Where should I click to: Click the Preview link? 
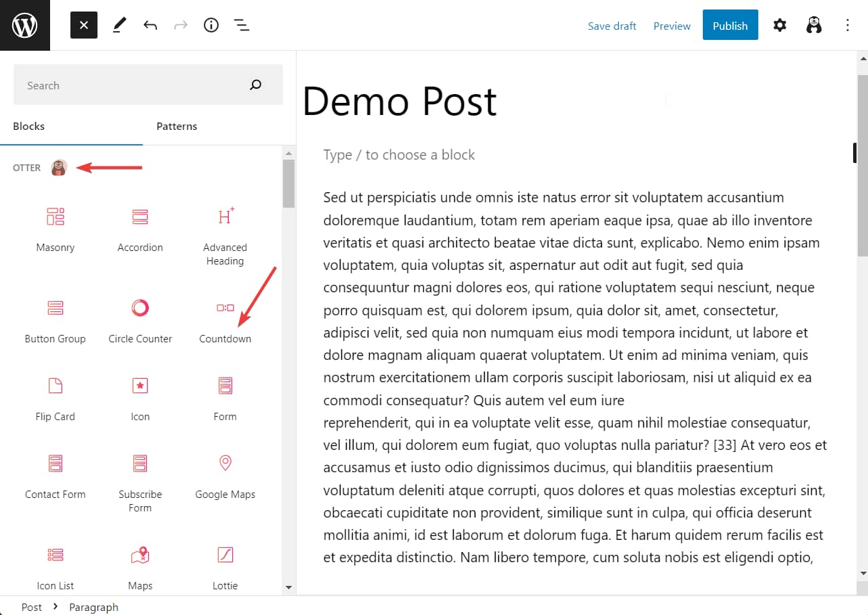point(672,26)
